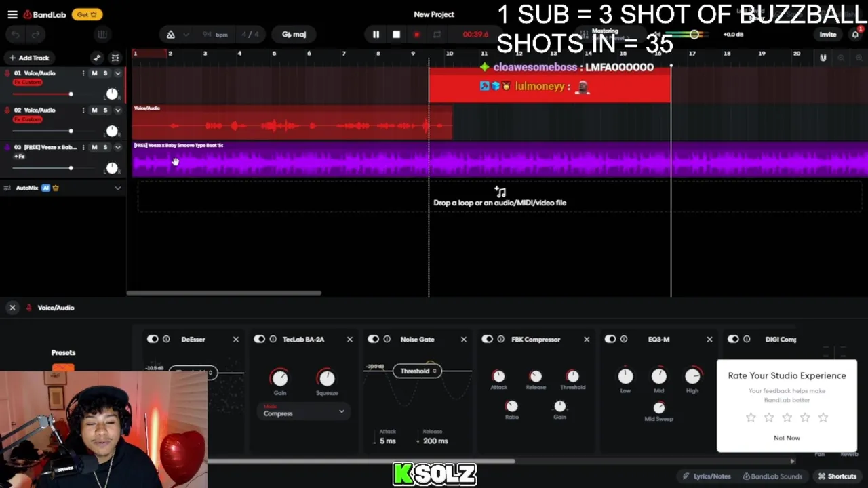Show info for the TecLab BA-2A effect
Viewport: 868px width, 488px height.
(273, 340)
